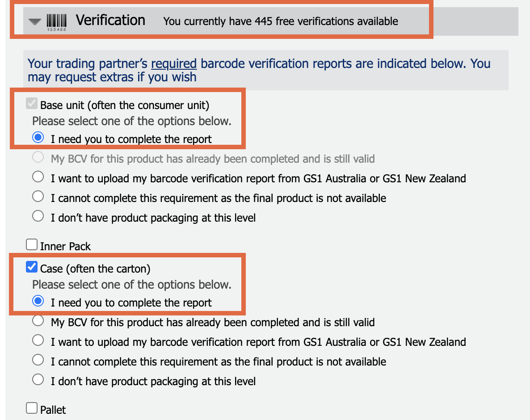The image size is (530, 420).
Task: Click the Verification section heading
Action: 110,20
